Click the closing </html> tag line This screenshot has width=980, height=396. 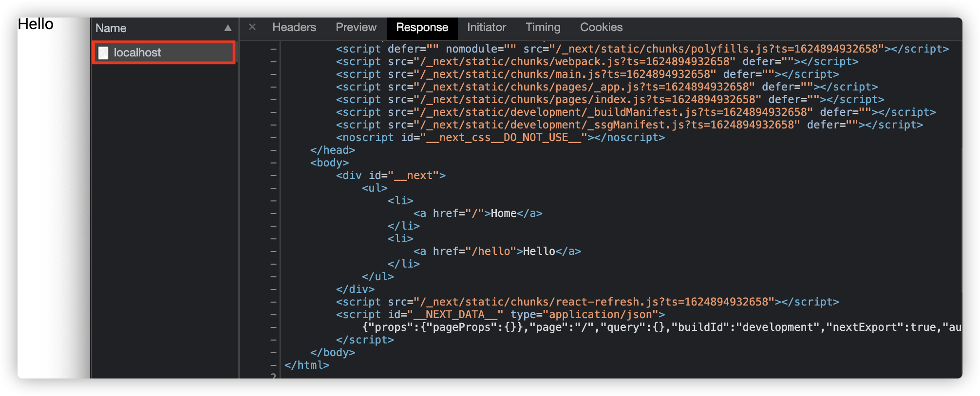307,365
